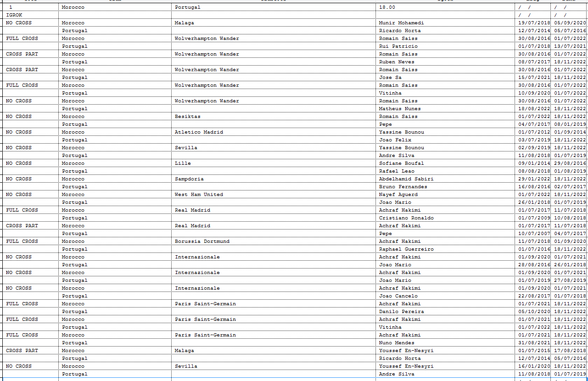The height and width of the screenshot is (381, 588).
Task: Click the date 27/08/2019
Action: click(570, 280)
